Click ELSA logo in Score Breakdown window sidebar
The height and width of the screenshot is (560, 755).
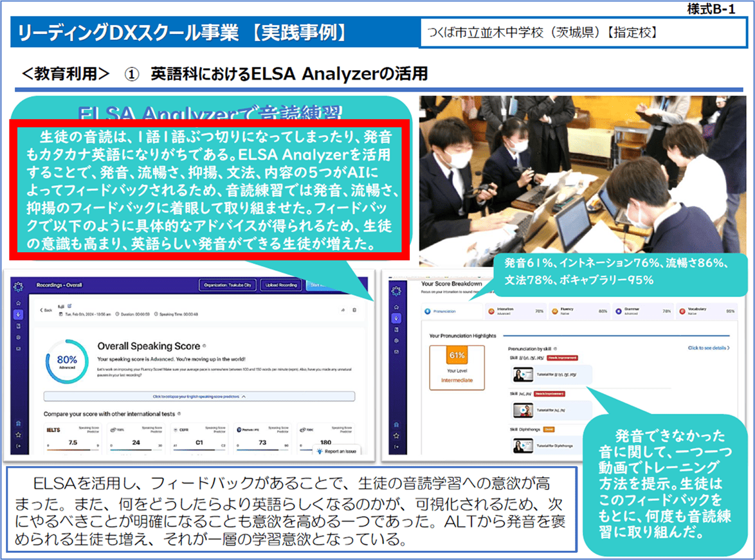(396, 291)
